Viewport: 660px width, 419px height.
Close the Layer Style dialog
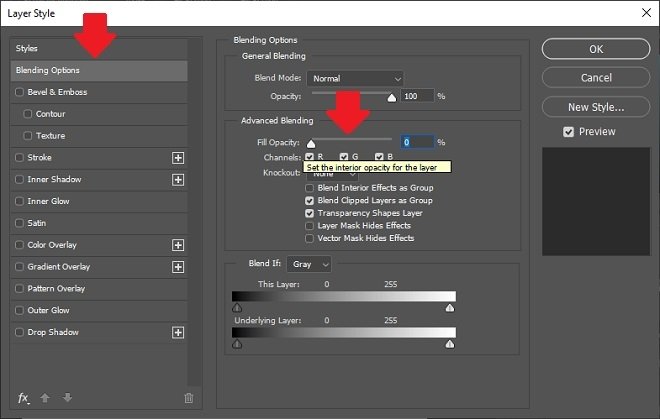coord(647,13)
